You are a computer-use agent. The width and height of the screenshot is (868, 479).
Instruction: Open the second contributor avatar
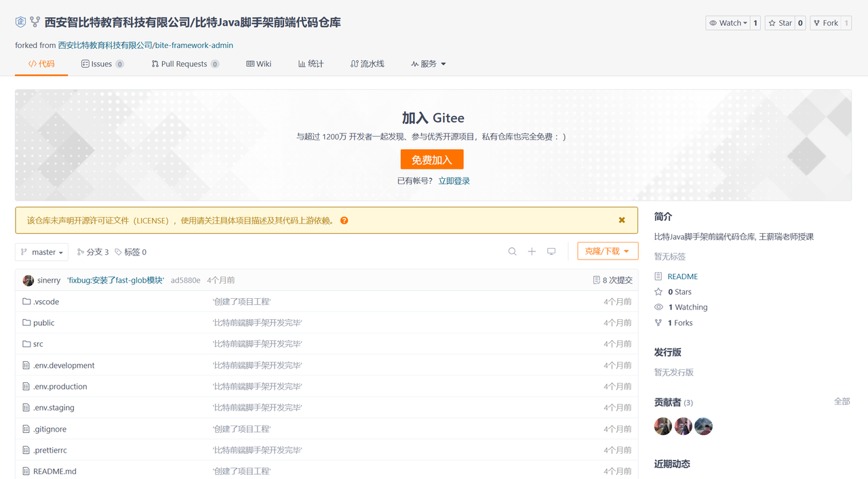click(x=684, y=426)
